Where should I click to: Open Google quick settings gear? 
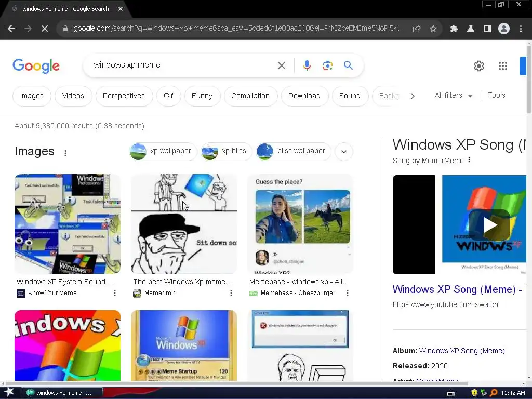coord(478,66)
